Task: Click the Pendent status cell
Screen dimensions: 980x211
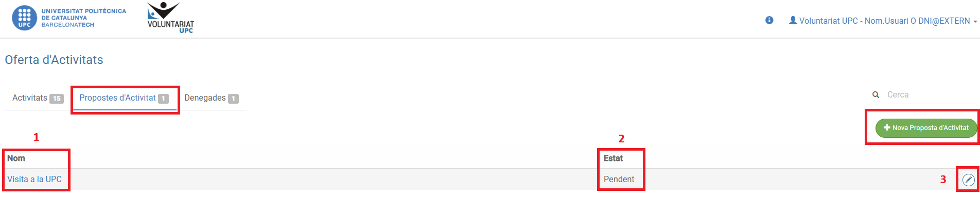Action: point(619,180)
